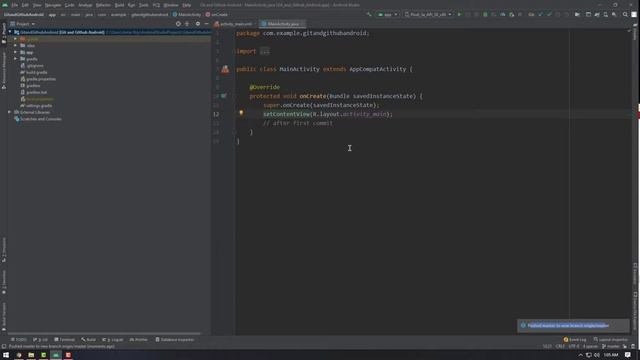The width and height of the screenshot is (640, 360).
Task: Select gradle.properties file
Action: click(x=38, y=79)
